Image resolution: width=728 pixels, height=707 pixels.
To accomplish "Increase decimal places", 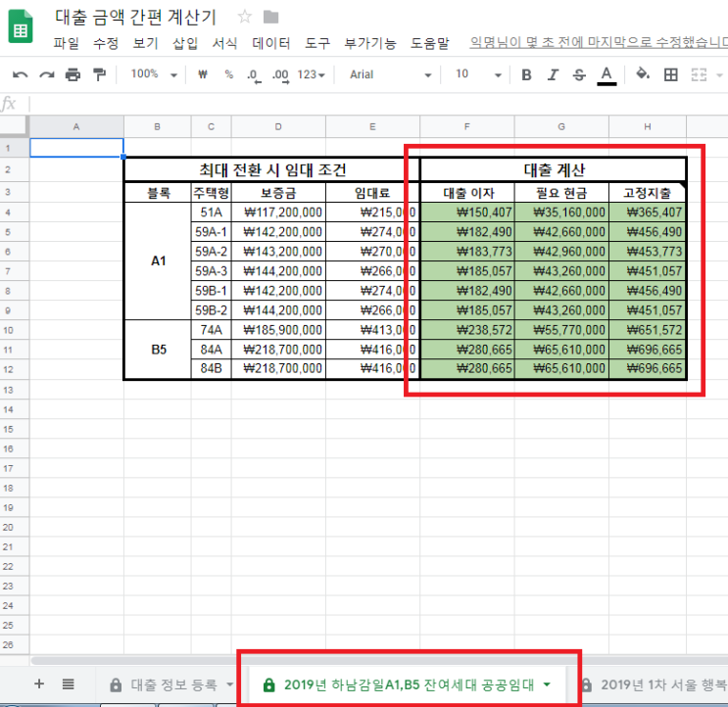I will point(281,75).
